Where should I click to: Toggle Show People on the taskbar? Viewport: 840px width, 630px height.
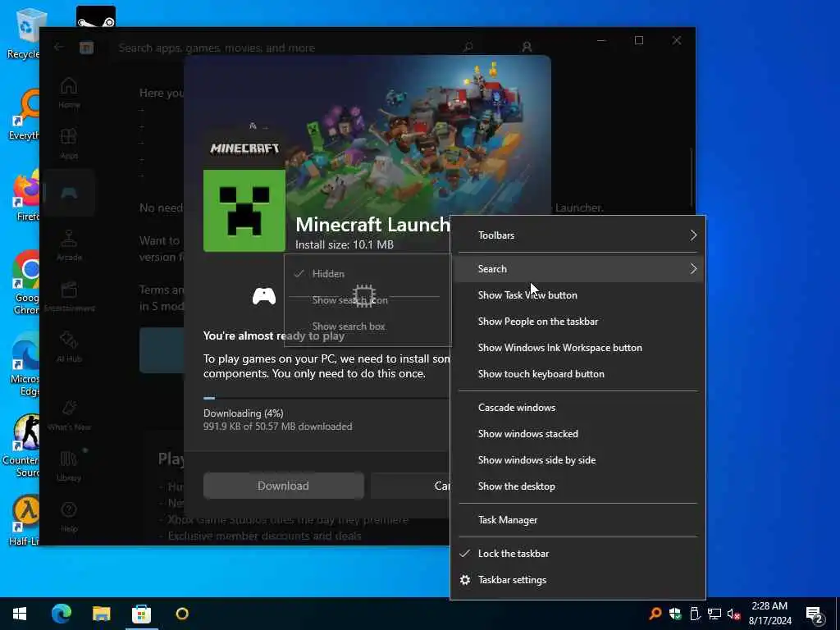click(578, 322)
